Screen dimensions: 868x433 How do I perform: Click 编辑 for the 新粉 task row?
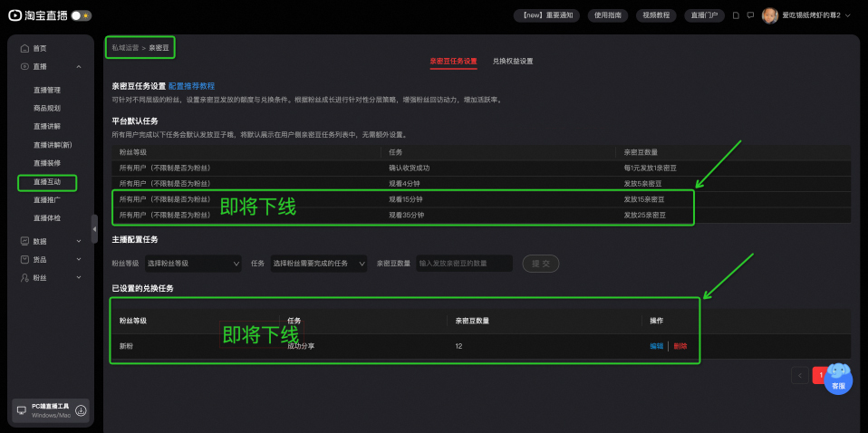(x=657, y=346)
